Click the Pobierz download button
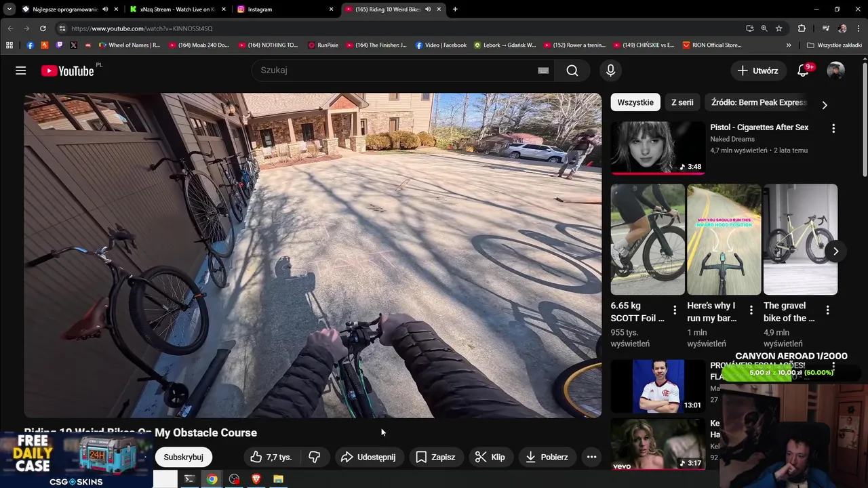868x488 pixels. (x=547, y=457)
